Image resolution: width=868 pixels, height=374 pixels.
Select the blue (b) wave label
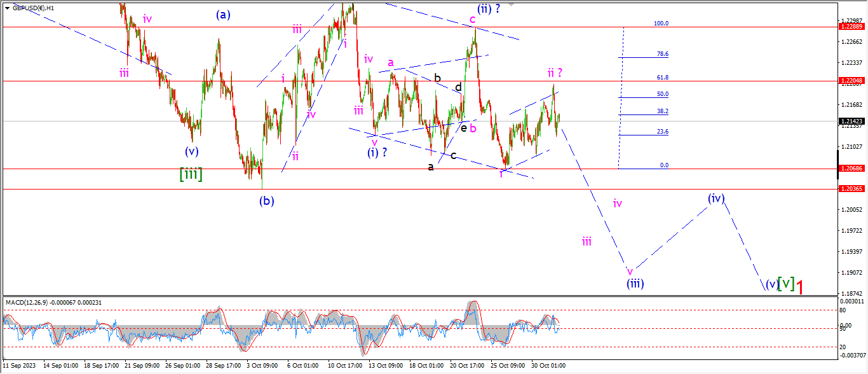pos(267,201)
